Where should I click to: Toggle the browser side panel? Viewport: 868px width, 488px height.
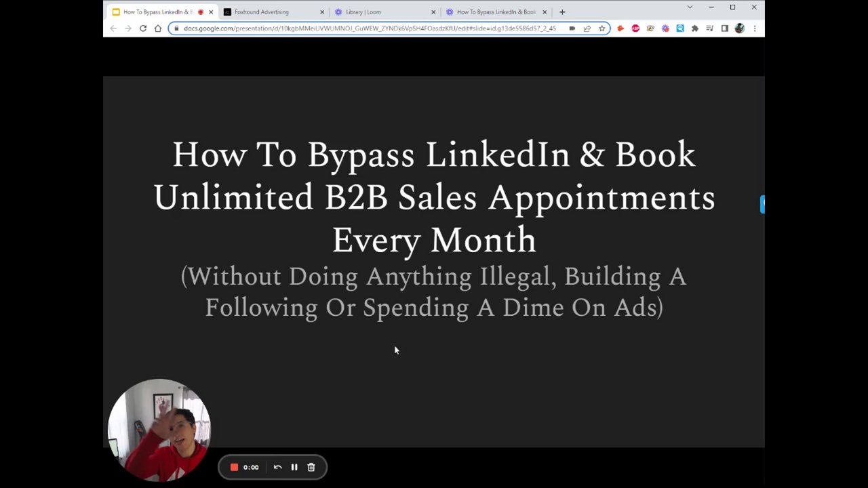pyautogui.click(x=725, y=28)
